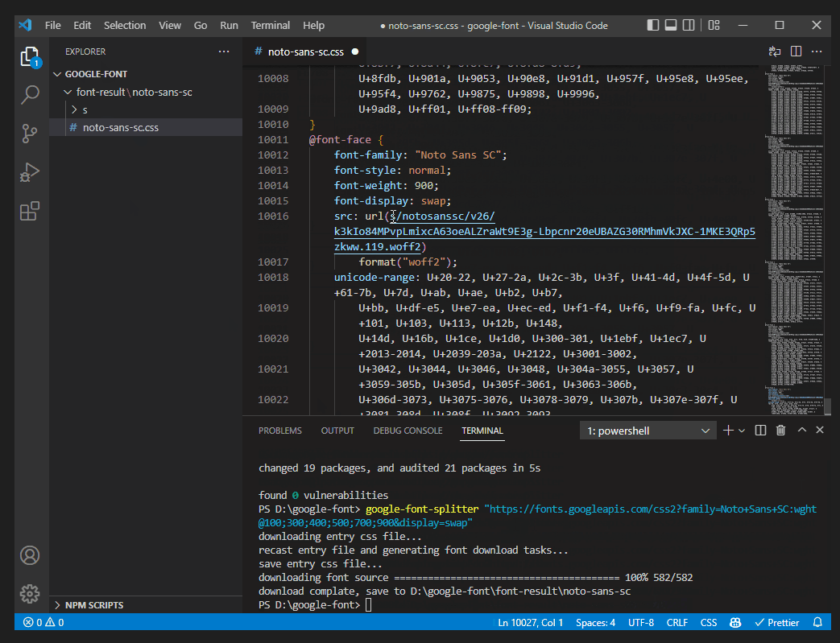Image resolution: width=840 pixels, height=643 pixels.
Task: Select the noto-sans-sc.css editor tab
Action: pos(306,52)
